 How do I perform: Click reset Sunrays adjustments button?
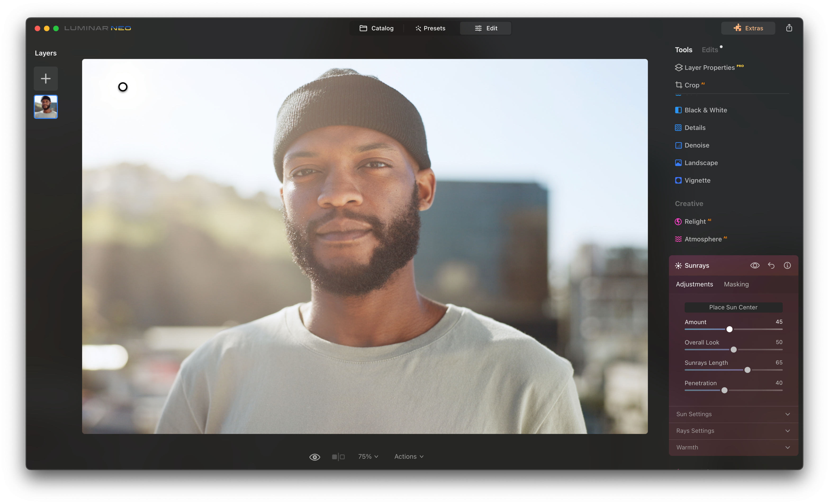[x=771, y=265]
